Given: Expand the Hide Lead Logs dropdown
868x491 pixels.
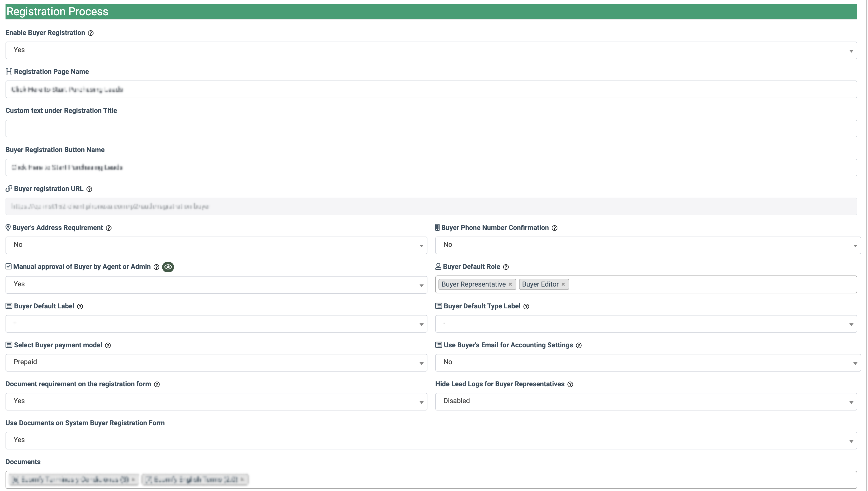Looking at the screenshot, I should pyautogui.click(x=646, y=401).
